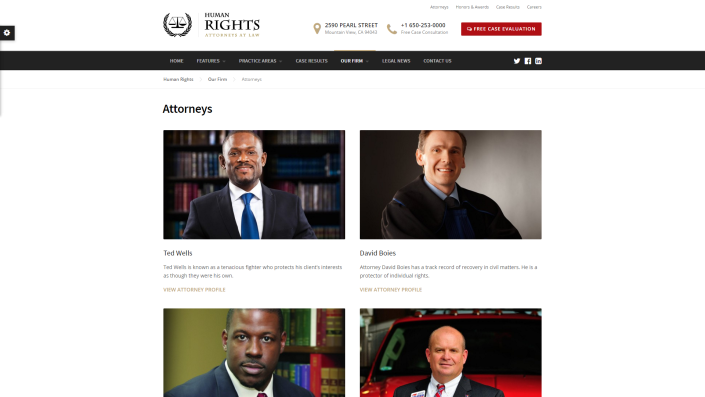Image resolution: width=705 pixels, height=397 pixels.
Task: View David Boies attorney profile link
Action: pos(391,290)
